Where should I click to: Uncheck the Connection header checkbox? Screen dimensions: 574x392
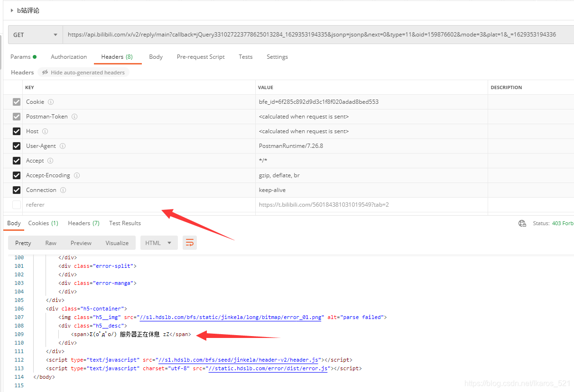(x=17, y=190)
